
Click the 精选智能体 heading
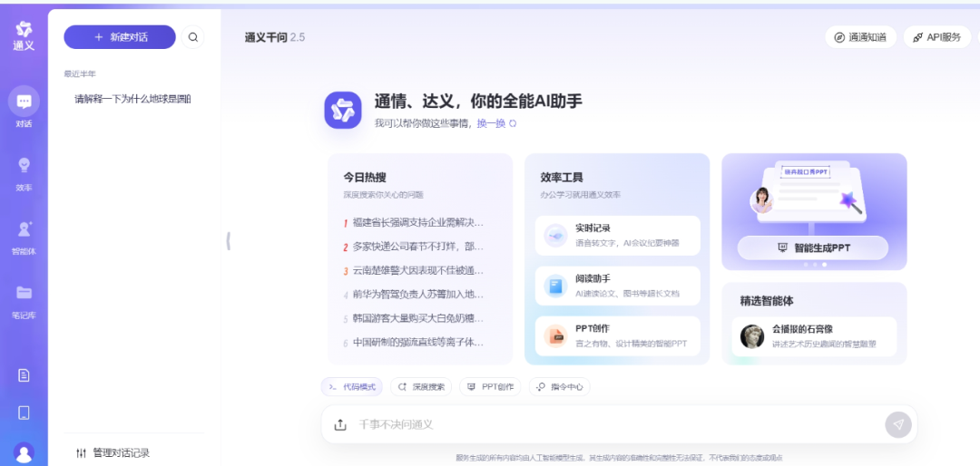point(767,300)
